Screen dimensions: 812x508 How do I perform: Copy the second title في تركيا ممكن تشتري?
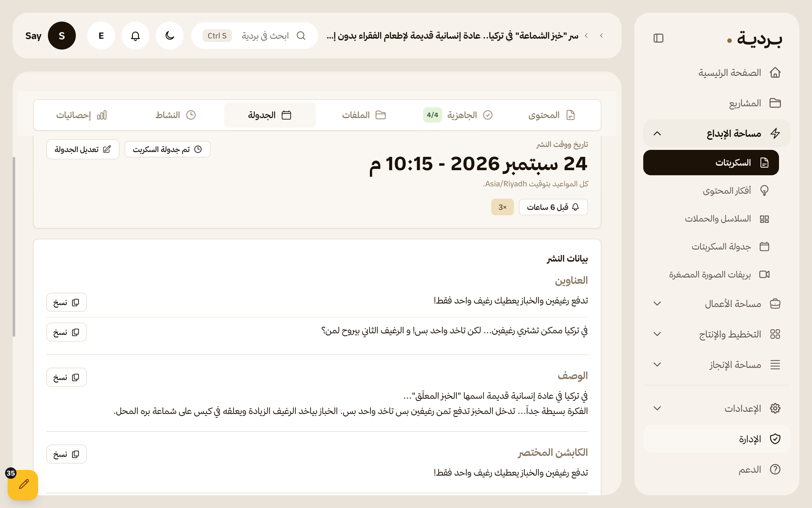click(66, 332)
